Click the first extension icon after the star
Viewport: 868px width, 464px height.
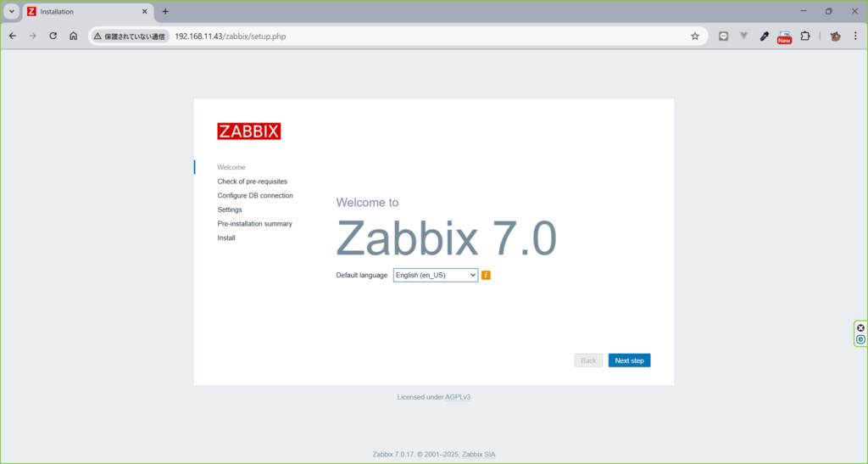724,36
